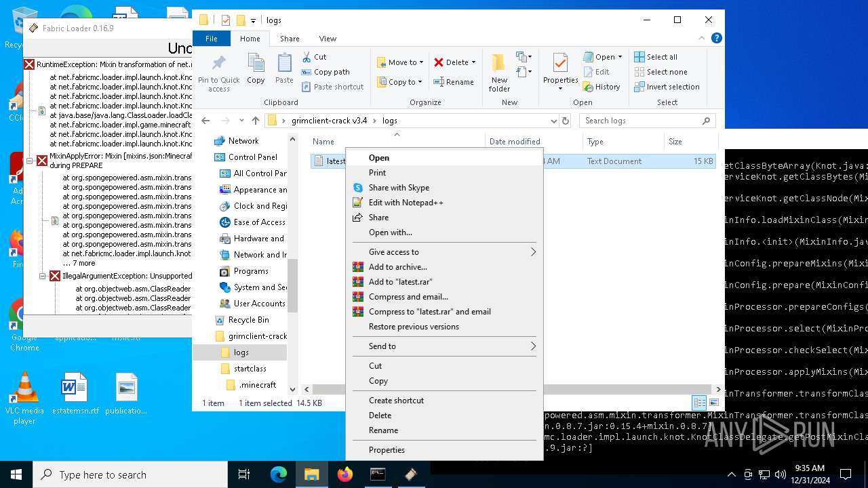Open the Delete dropdown in ribbon
The height and width of the screenshot is (488, 868).
[x=455, y=62]
